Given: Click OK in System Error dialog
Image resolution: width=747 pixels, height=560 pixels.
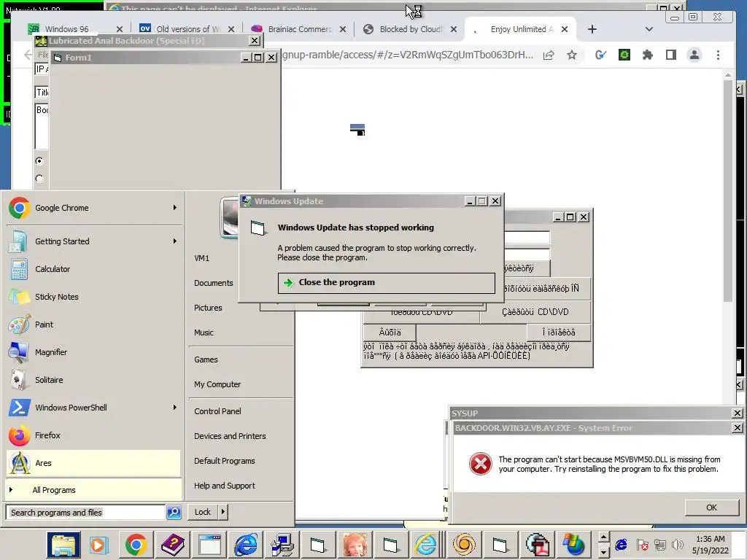Looking at the screenshot, I should click(711, 507).
